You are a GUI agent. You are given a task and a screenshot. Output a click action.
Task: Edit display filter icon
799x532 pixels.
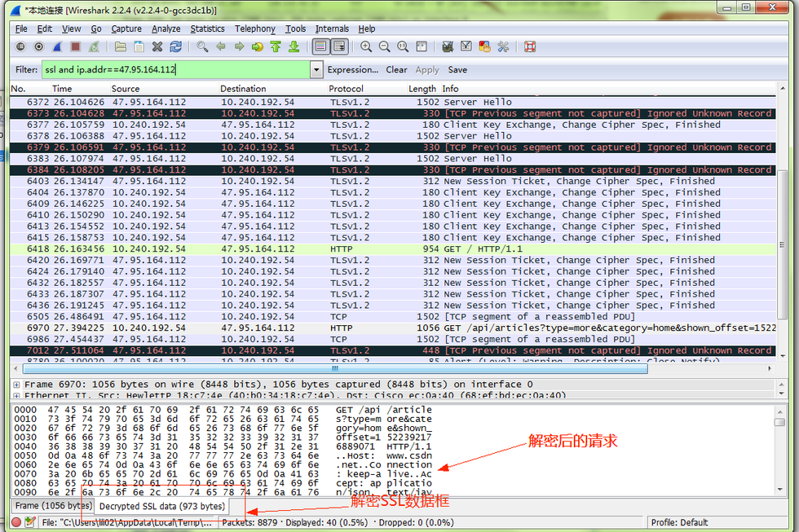coord(466,46)
